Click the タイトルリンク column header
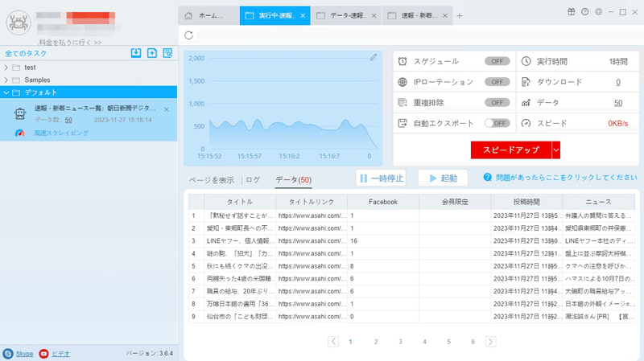This screenshot has height=361, width=644. click(x=312, y=202)
